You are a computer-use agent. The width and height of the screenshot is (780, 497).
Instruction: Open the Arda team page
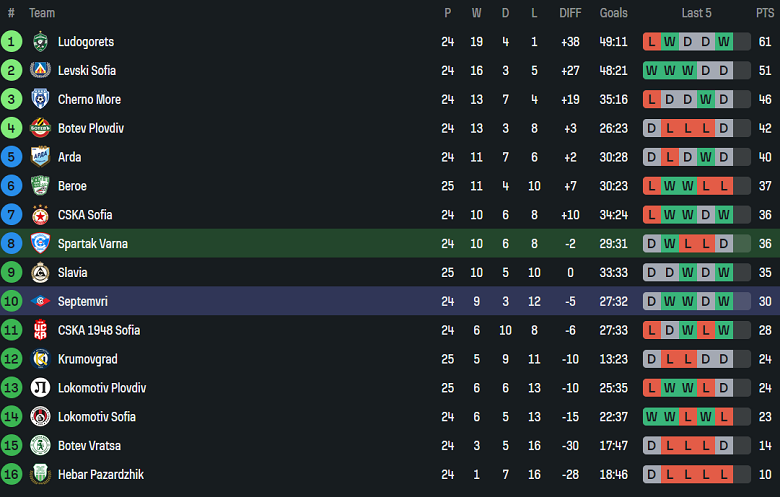69,157
